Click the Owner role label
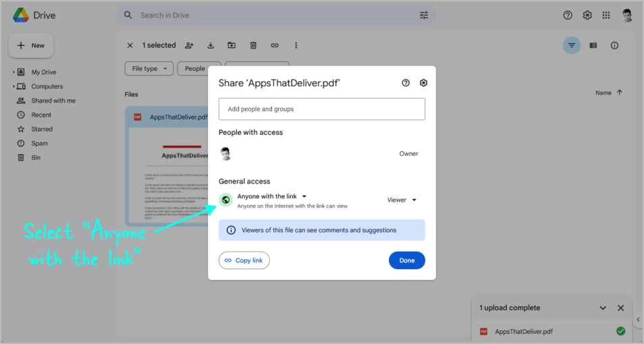The height and width of the screenshot is (344, 644). (x=408, y=154)
